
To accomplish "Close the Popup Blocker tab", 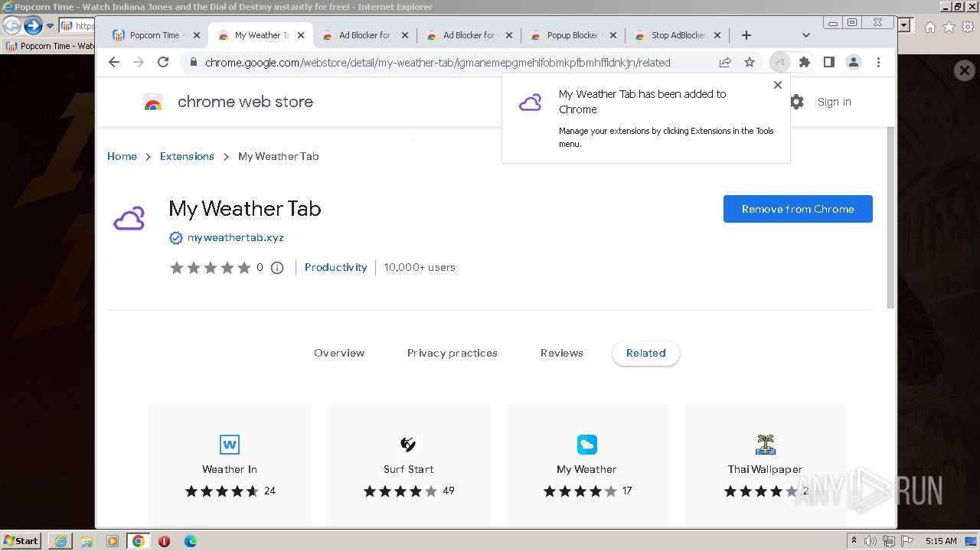I will [613, 35].
